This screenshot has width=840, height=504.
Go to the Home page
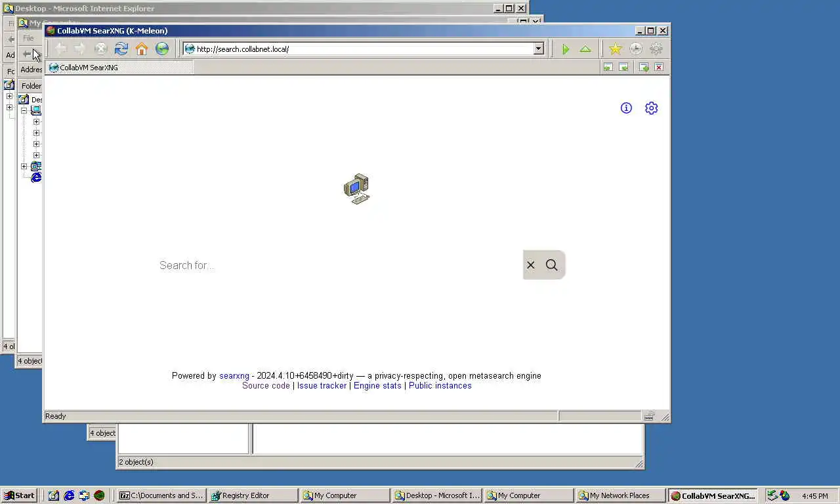(x=141, y=49)
